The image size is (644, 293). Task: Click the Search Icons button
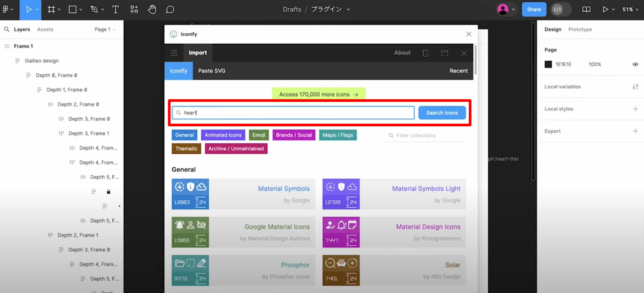point(442,113)
